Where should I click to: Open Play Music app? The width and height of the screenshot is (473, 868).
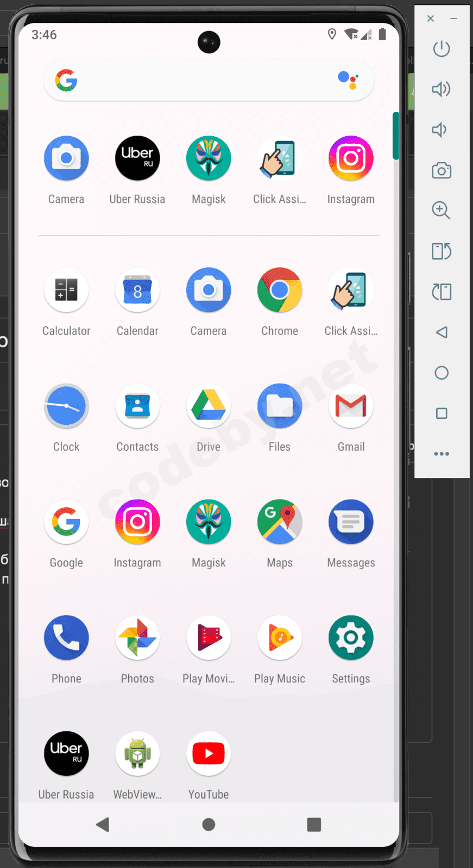[280, 638]
